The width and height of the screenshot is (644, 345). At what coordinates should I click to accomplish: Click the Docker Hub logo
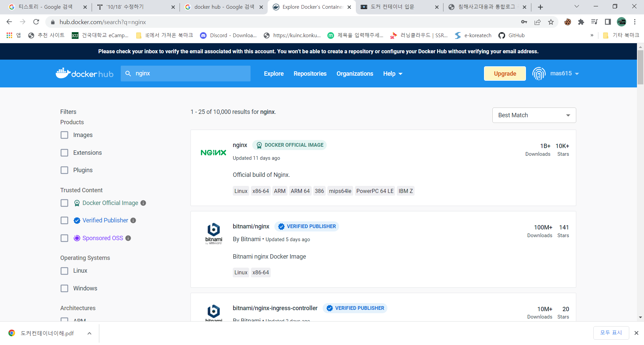[x=85, y=73]
